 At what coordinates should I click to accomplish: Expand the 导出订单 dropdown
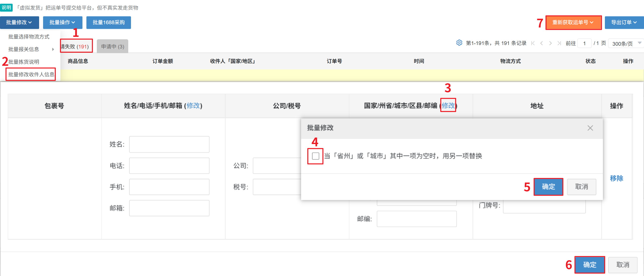pyautogui.click(x=624, y=22)
